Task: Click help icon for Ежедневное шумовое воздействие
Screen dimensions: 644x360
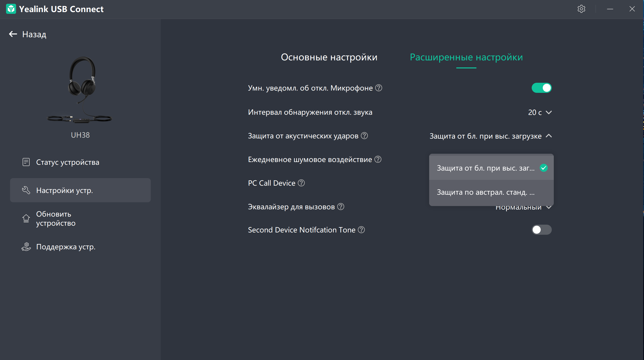Action: coord(378,159)
